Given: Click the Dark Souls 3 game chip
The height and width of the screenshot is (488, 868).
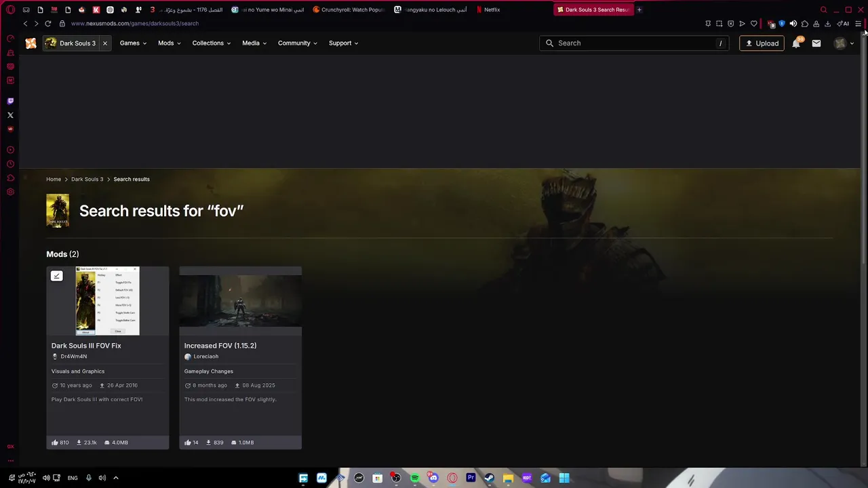Looking at the screenshot, I should tap(71, 43).
